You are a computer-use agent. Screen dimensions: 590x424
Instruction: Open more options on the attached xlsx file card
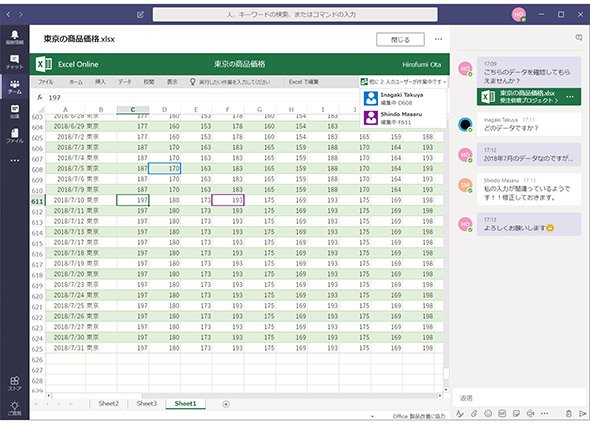click(x=570, y=97)
